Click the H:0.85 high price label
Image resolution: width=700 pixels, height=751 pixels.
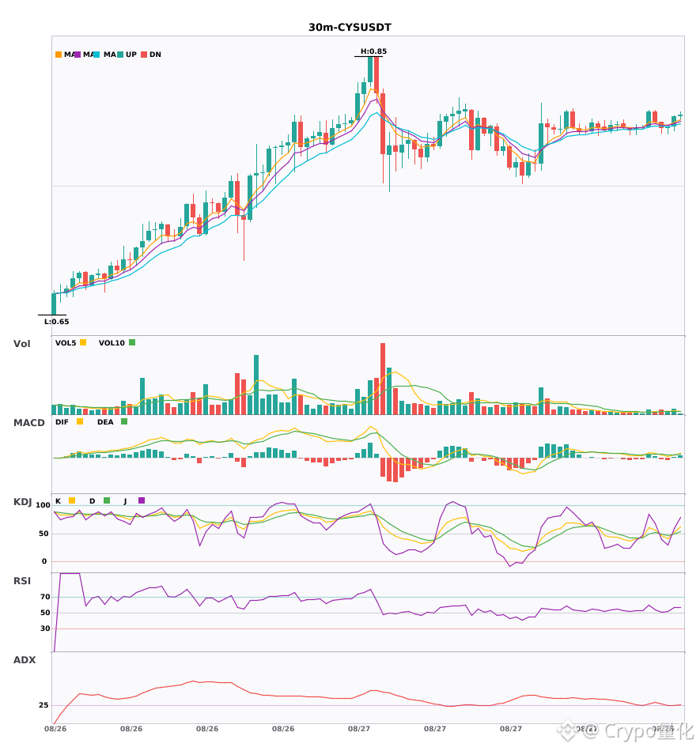click(x=373, y=51)
